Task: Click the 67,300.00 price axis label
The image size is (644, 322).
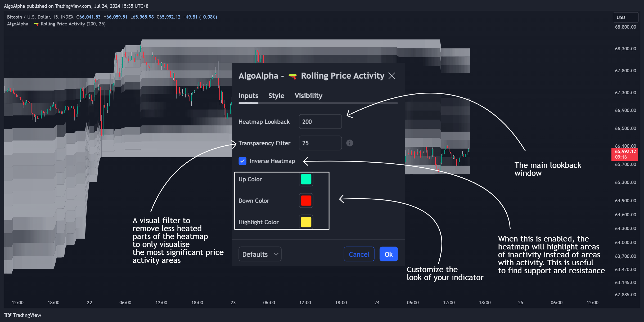Action: [x=625, y=92]
